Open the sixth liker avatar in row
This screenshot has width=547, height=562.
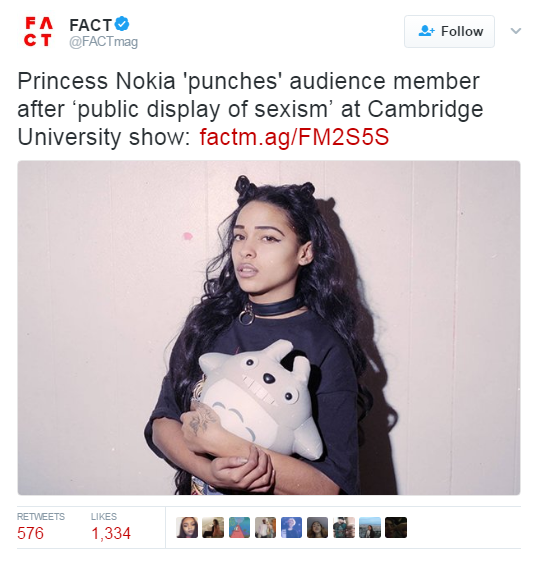pos(318,527)
